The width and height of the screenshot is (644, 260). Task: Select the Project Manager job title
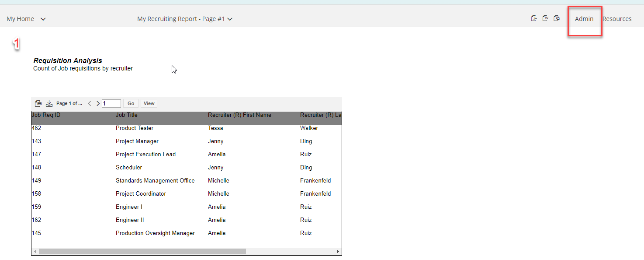(137, 141)
